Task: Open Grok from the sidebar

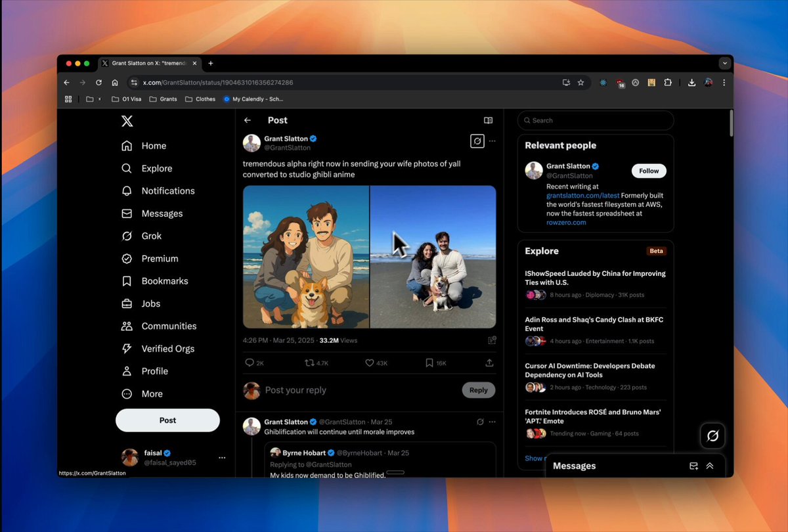Action: pos(141,236)
